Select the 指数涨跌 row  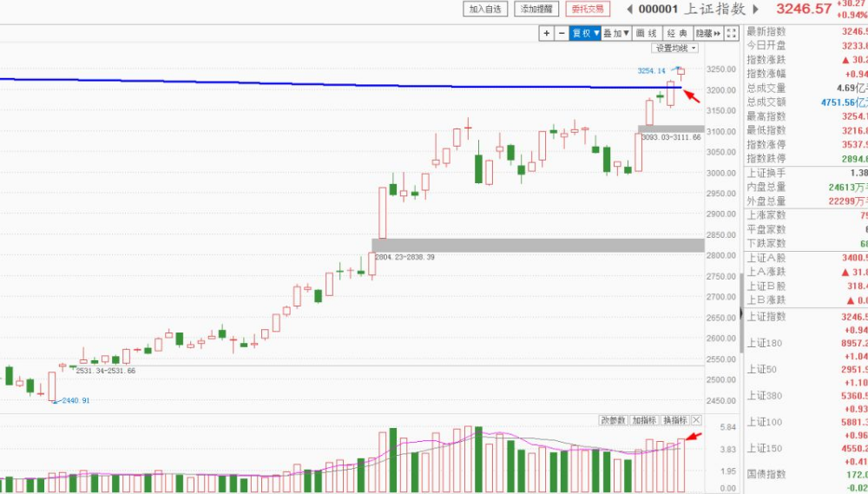pos(806,59)
